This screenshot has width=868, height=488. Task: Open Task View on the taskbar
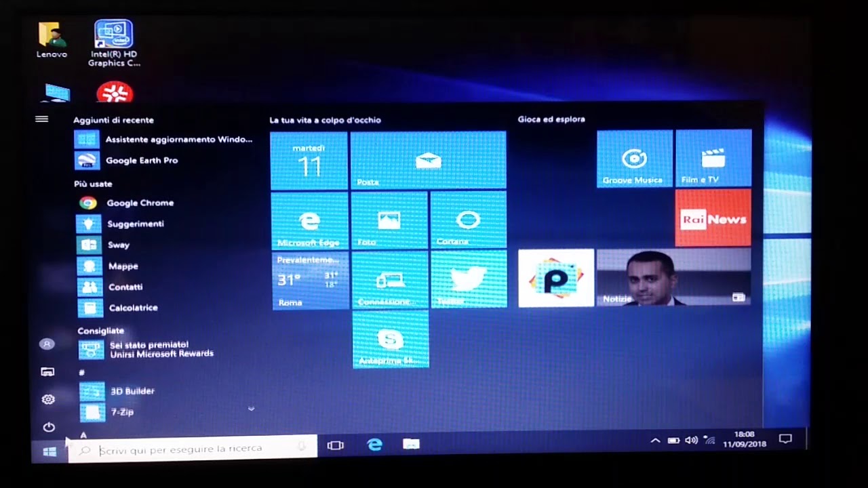pos(336,445)
